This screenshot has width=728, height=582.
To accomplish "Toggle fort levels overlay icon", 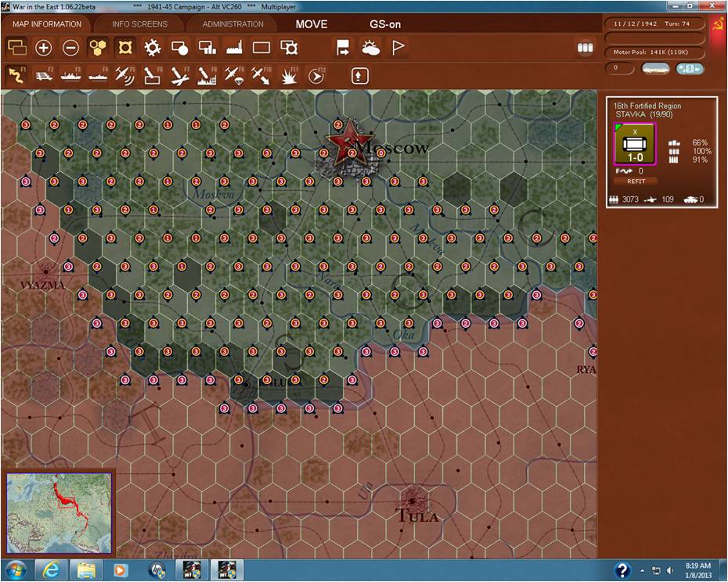I will (x=125, y=48).
